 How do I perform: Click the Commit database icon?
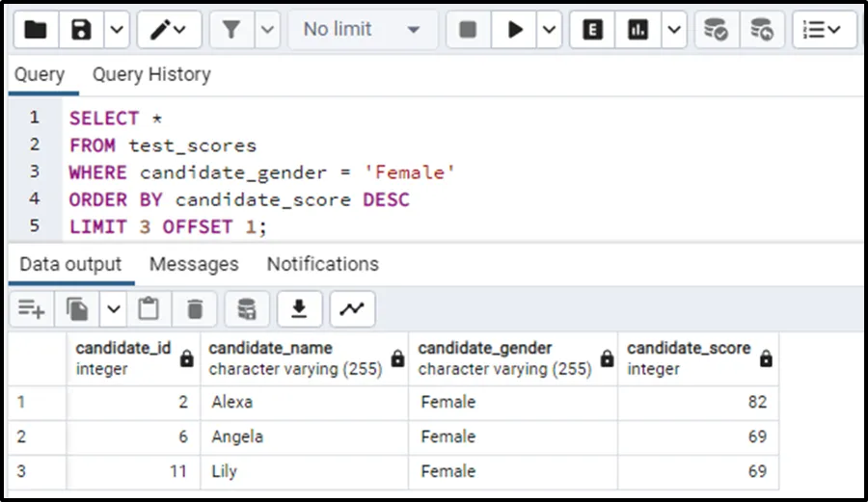pyautogui.click(x=716, y=30)
